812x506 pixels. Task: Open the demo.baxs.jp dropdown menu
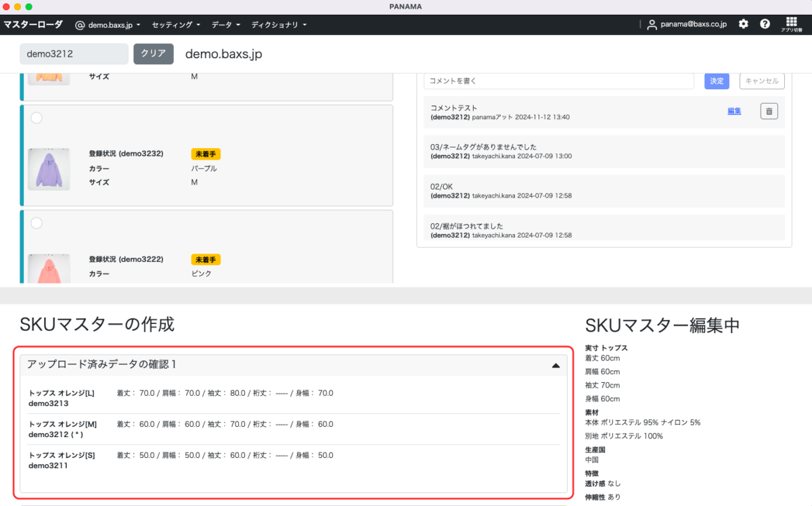point(114,25)
